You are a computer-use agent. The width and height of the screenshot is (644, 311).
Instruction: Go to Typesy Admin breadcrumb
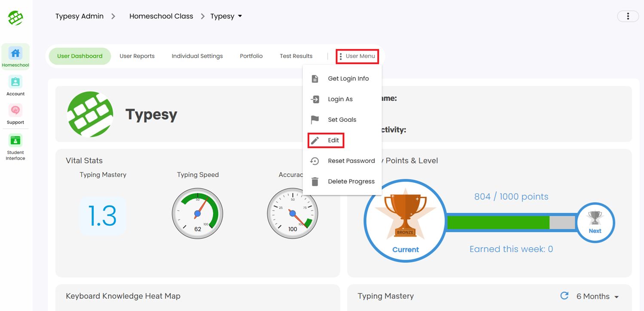79,16
